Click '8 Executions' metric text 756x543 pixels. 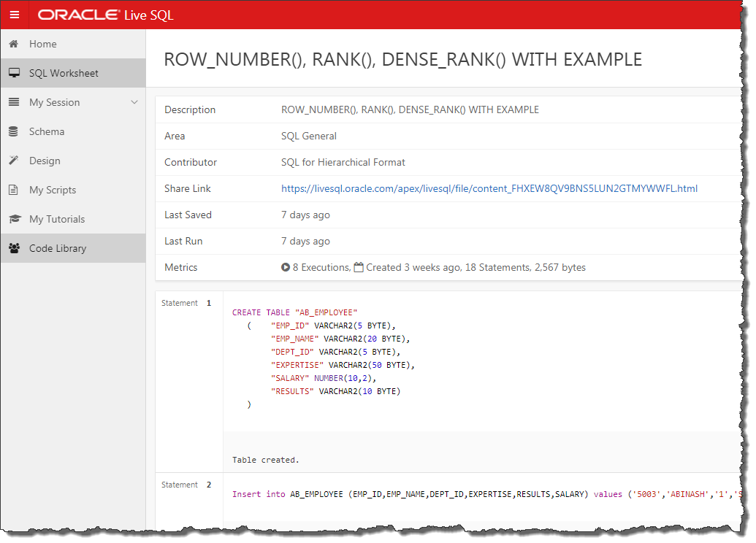(x=321, y=267)
